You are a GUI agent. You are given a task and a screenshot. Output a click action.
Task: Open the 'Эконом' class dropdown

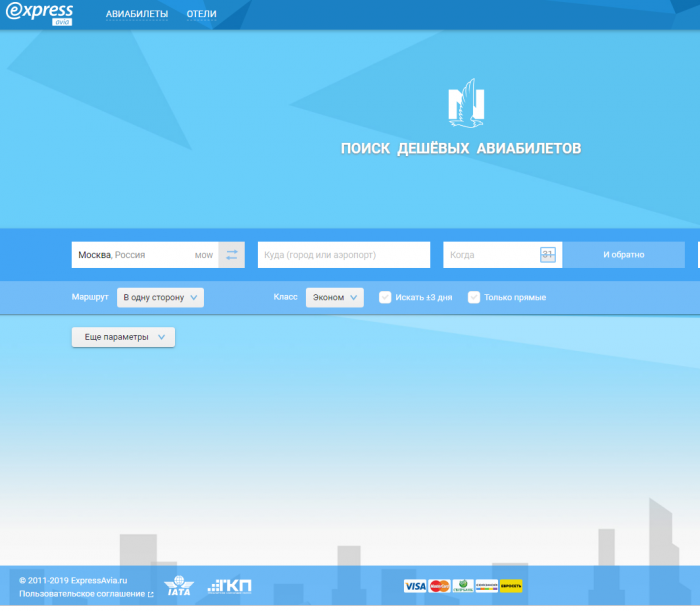click(x=334, y=297)
